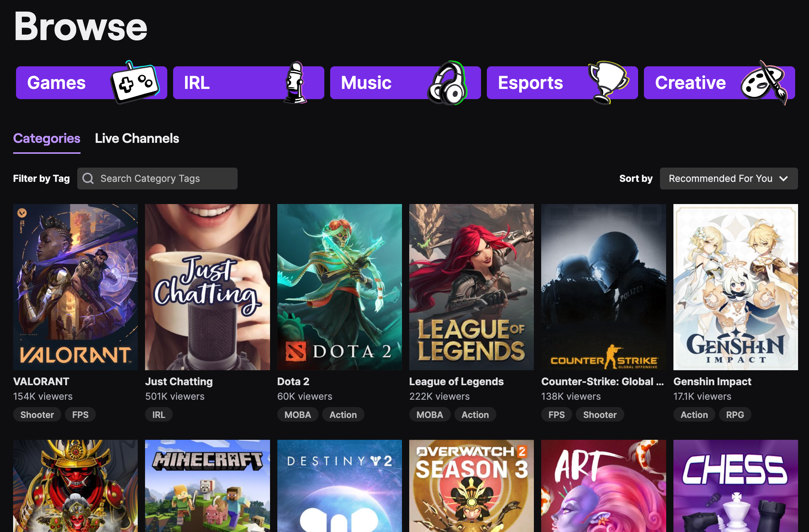Focus the Search Category Tags field
This screenshot has width=809, height=532.
coord(157,179)
